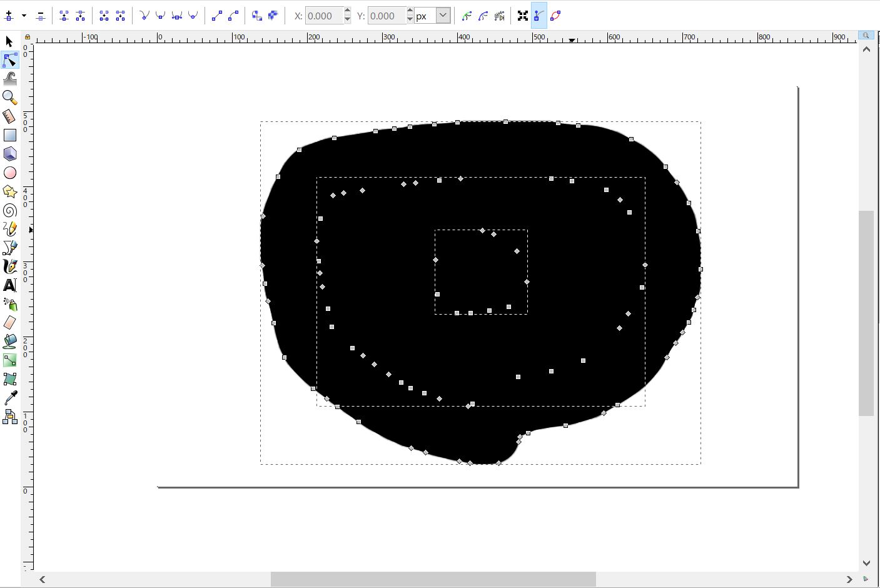Screen dimensions: 880x588
Task: Select the Circle/Ellipse tool
Action: [9, 173]
